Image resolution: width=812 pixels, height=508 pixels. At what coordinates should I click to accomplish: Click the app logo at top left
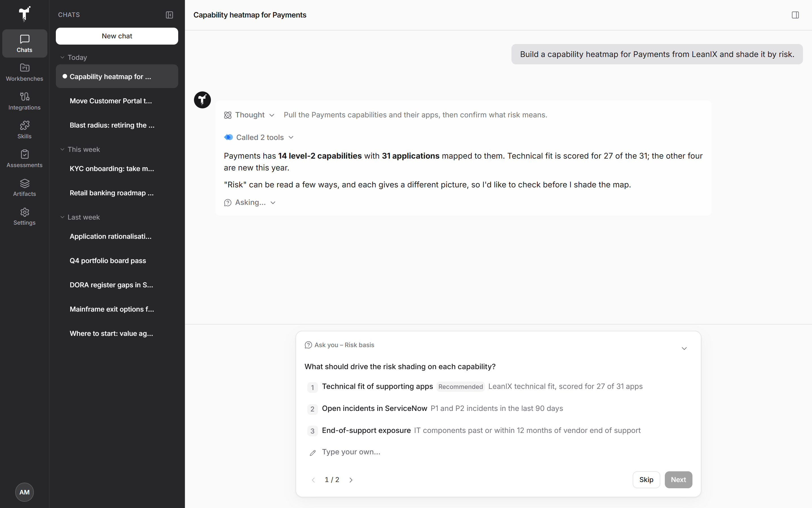coord(25,14)
